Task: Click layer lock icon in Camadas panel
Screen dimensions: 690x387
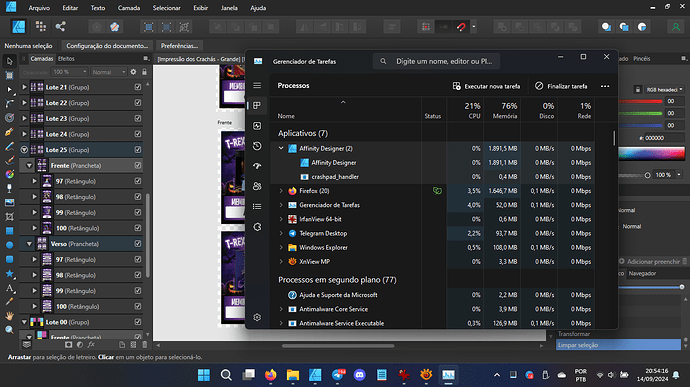Action: (144, 72)
